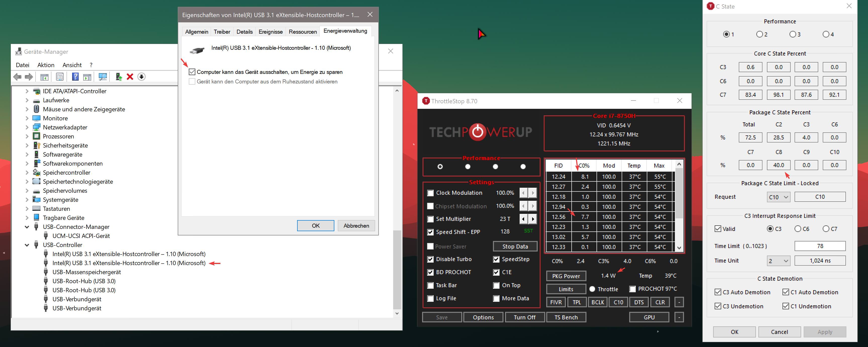Open the blue question-mark Help icon
The height and width of the screenshot is (347, 868).
pos(75,77)
